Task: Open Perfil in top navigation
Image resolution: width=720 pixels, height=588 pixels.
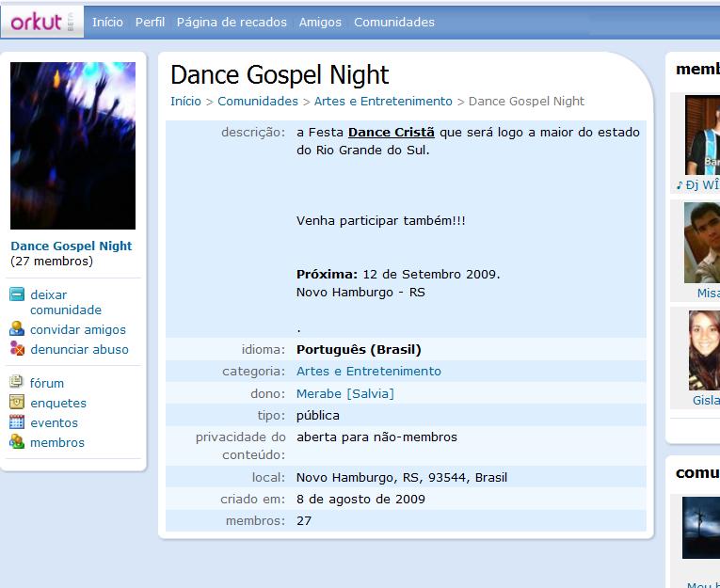Action: click(x=150, y=22)
